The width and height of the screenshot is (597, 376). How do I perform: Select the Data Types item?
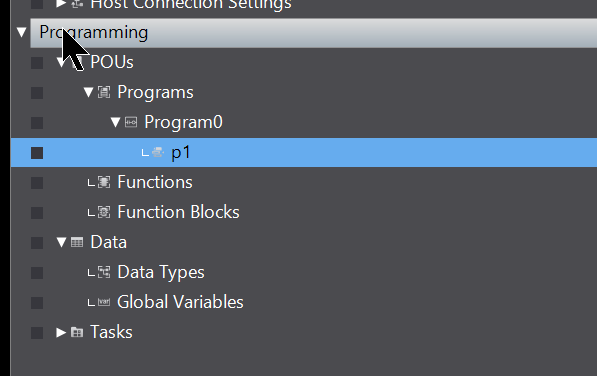[x=161, y=272]
